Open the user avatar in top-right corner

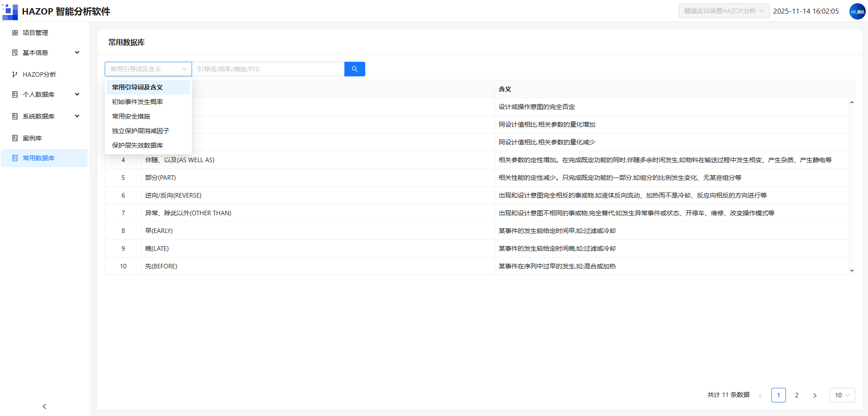[x=857, y=11]
